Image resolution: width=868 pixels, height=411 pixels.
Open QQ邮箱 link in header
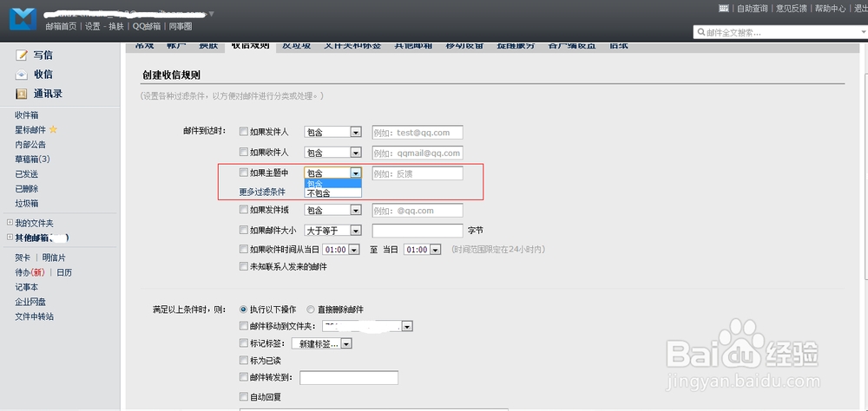coord(147,26)
